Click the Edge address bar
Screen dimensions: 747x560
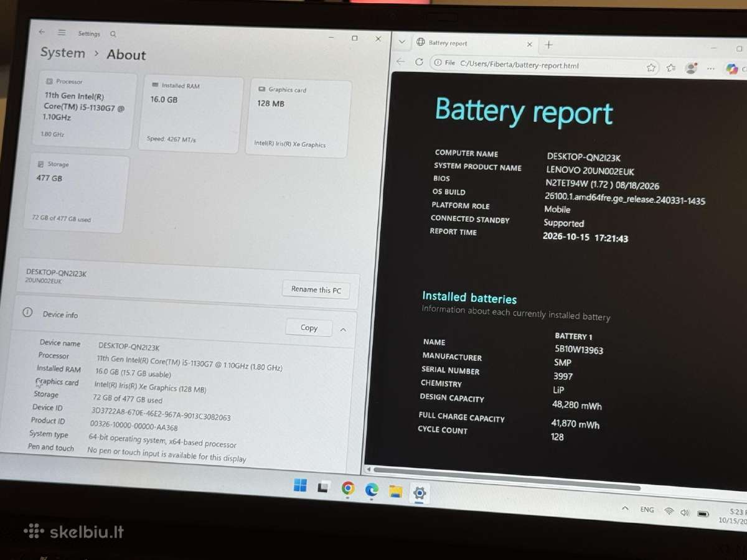[544, 65]
